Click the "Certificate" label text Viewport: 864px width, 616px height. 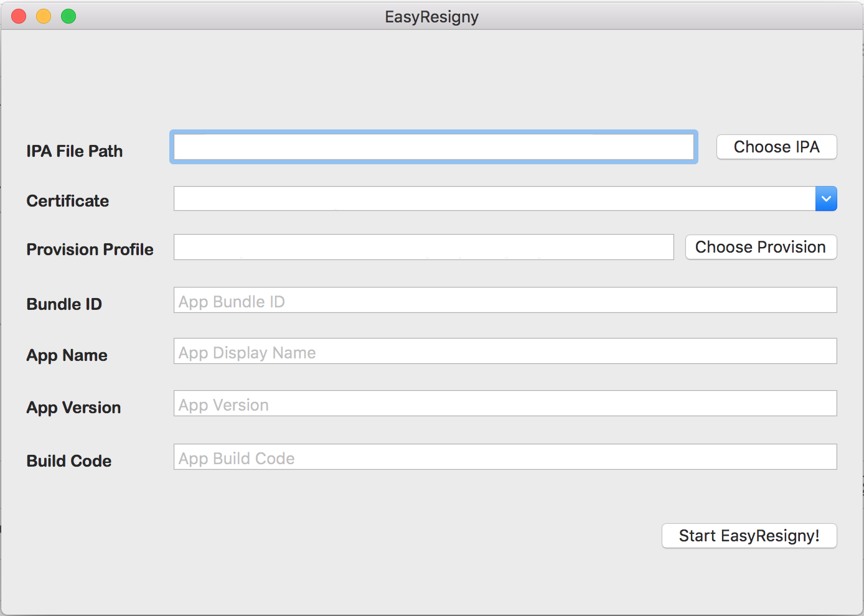(x=68, y=201)
